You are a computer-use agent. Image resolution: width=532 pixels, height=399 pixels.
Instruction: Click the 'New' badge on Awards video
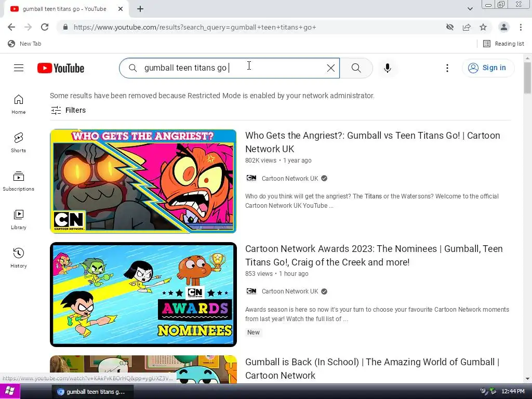click(x=254, y=332)
